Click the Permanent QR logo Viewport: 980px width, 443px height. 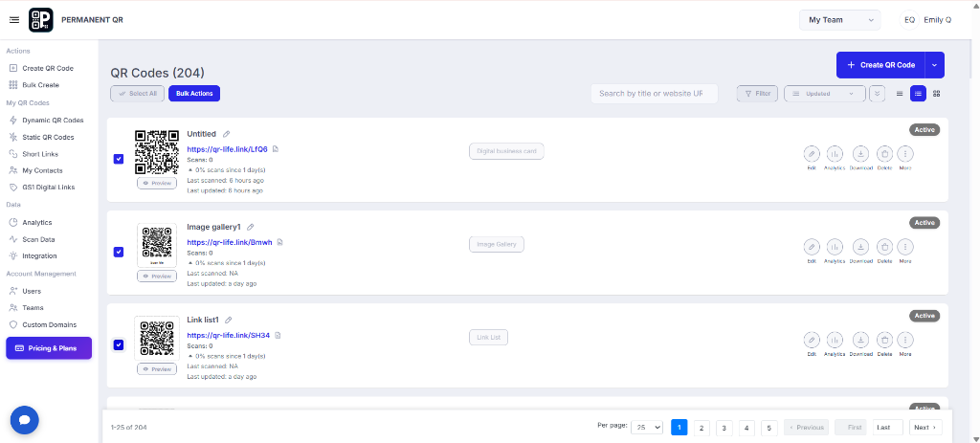coord(40,20)
